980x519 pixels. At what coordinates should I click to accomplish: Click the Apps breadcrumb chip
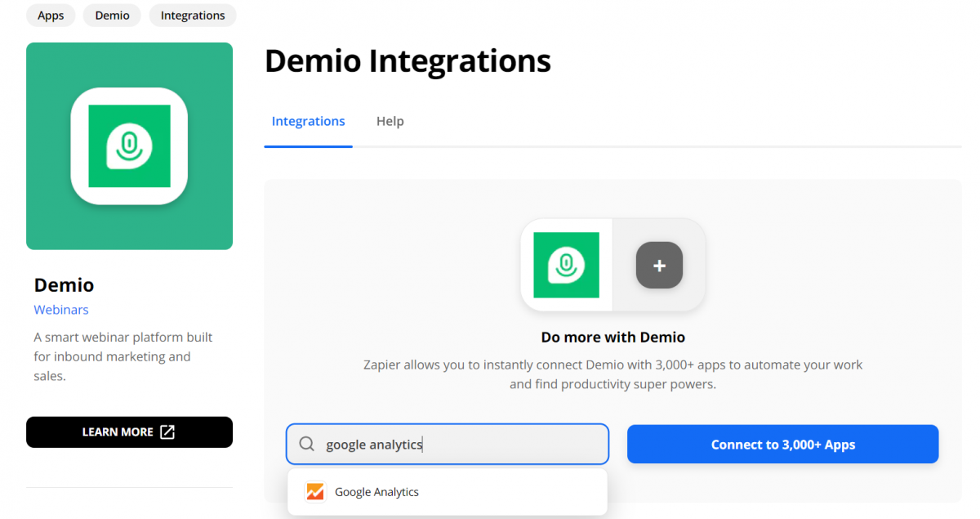tap(51, 16)
